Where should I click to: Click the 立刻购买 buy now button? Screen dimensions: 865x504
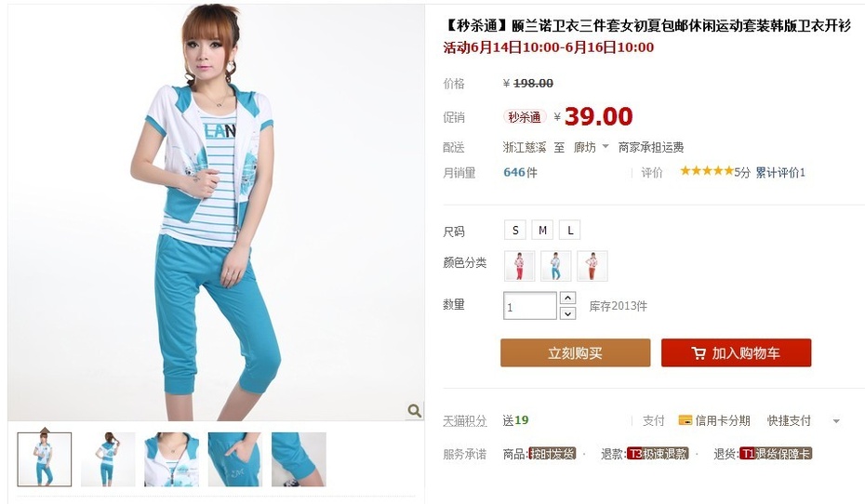tap(576, 353)
